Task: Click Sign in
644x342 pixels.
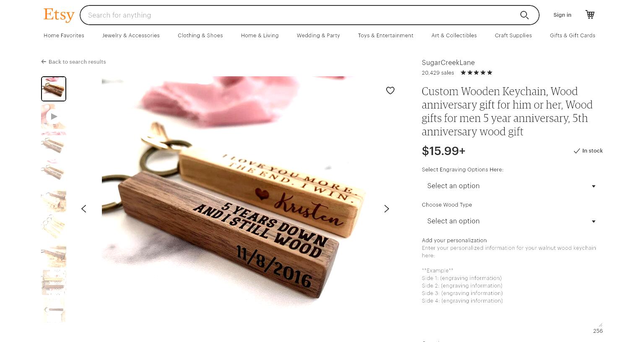Action: (x=562, y=15)
